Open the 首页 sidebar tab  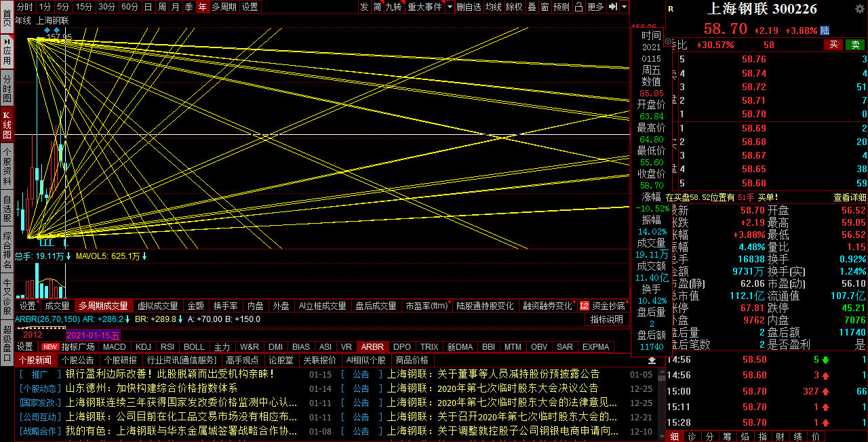(x=7, y=18)
